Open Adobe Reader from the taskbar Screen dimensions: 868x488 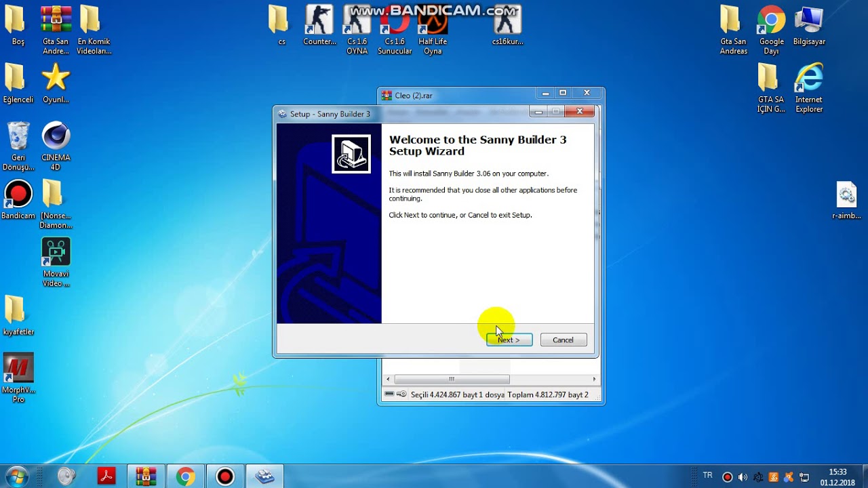pos(106,476)
